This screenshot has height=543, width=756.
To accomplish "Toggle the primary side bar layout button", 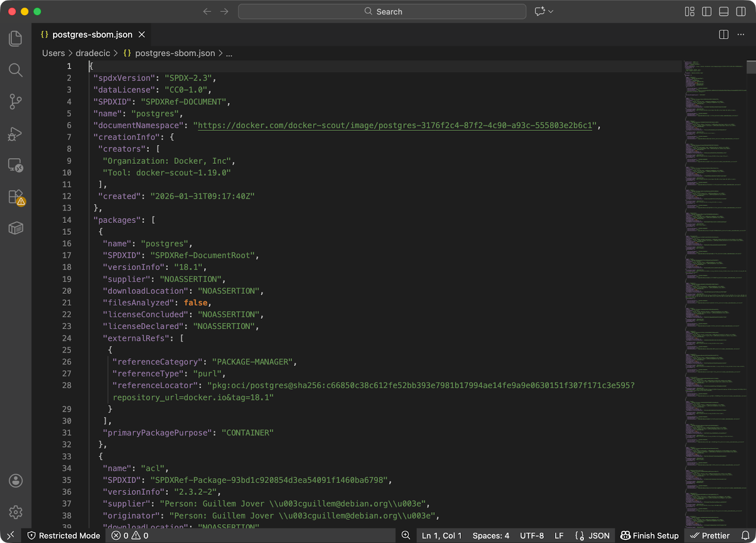I will pos(706,12).
